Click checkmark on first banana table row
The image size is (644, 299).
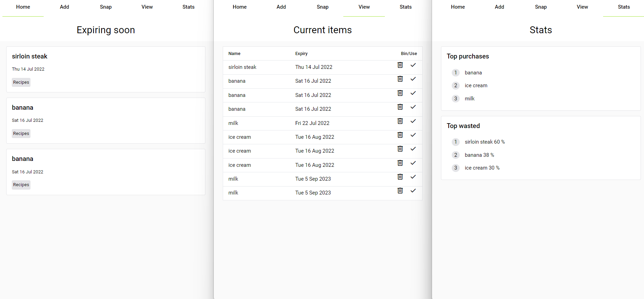click(413, 79)
